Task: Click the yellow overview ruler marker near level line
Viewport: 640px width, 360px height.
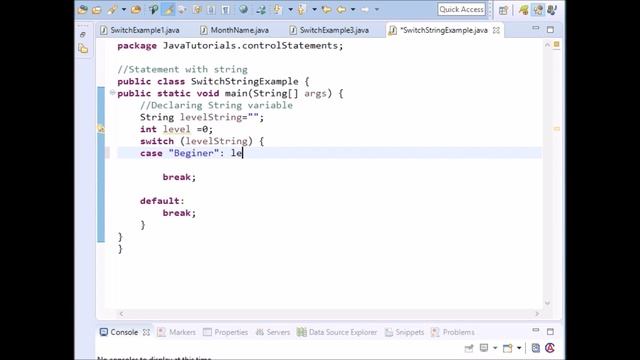Action: 556,129
